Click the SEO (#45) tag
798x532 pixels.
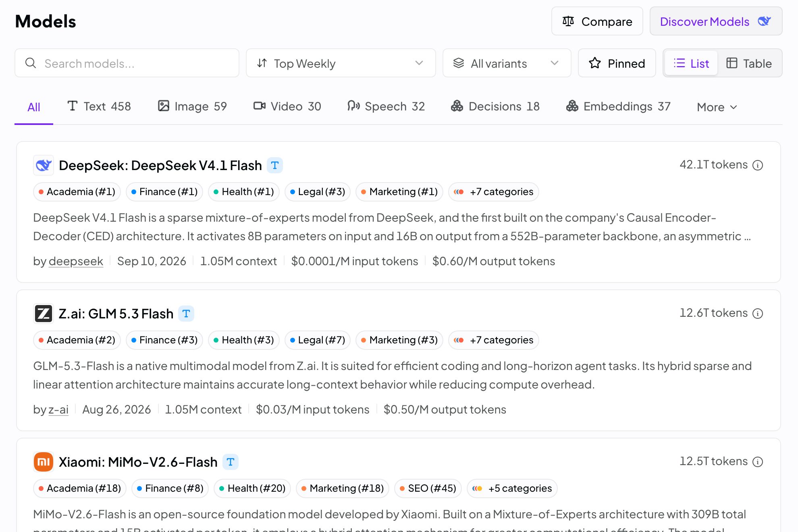[428, 488]
